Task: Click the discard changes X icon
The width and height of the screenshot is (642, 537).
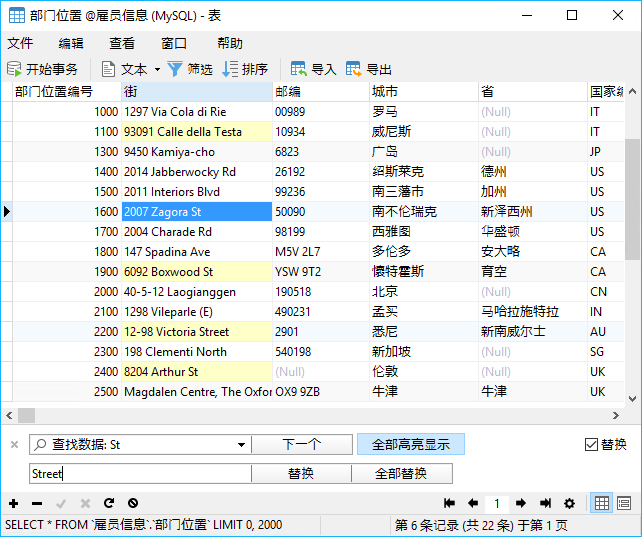Action: [85, 503]
